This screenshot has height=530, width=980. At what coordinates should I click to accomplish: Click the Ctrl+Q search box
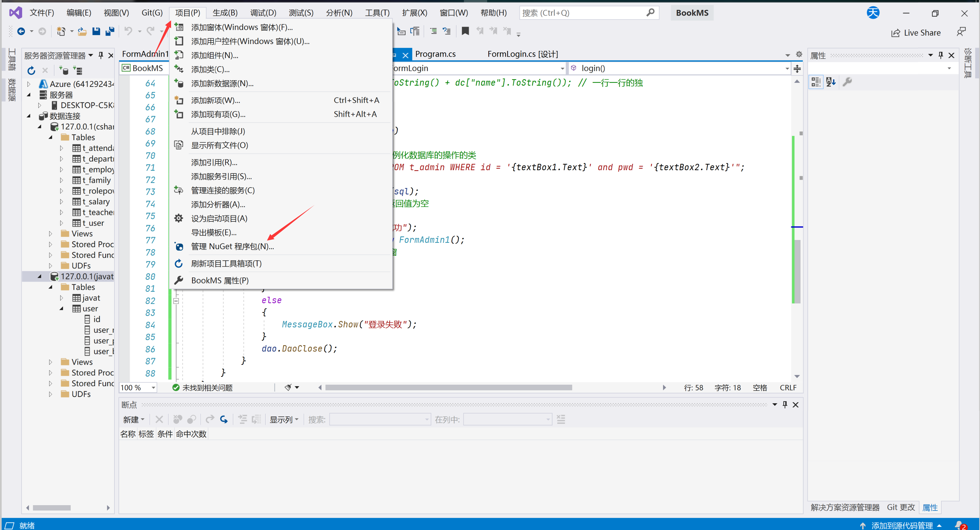[x=582, y=13]
